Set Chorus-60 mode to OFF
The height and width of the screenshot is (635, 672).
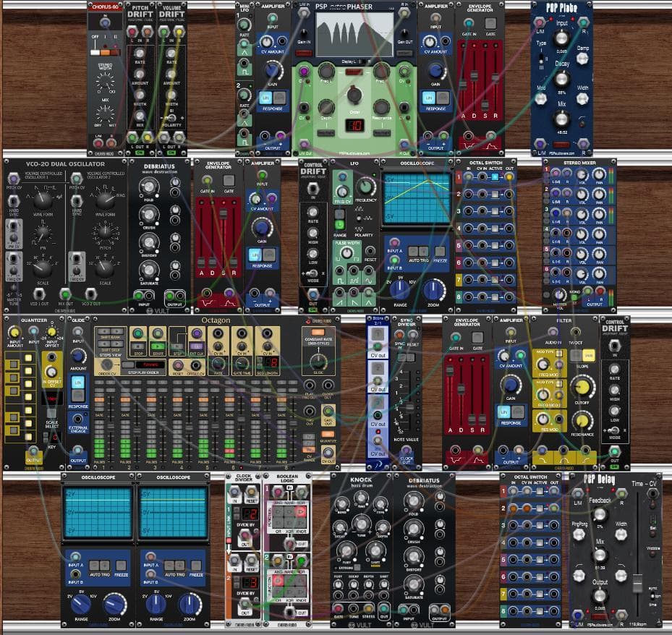95,52
